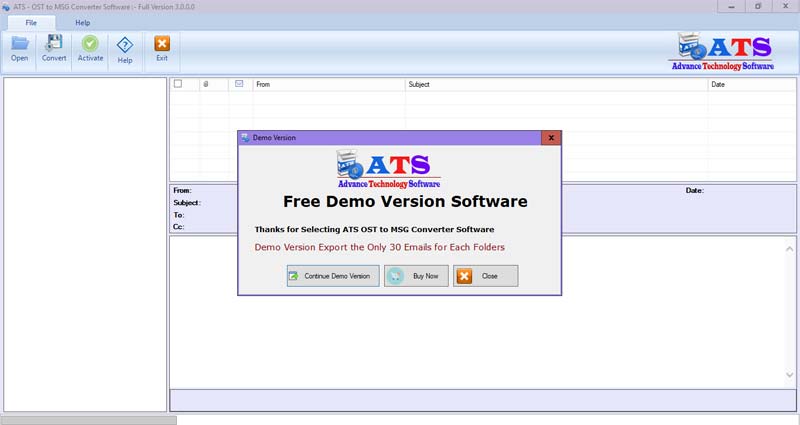The height and width of the screenshot is (425, 800).
Task: Choose the Buy Now button in the dialog
Action: point(416,276)
